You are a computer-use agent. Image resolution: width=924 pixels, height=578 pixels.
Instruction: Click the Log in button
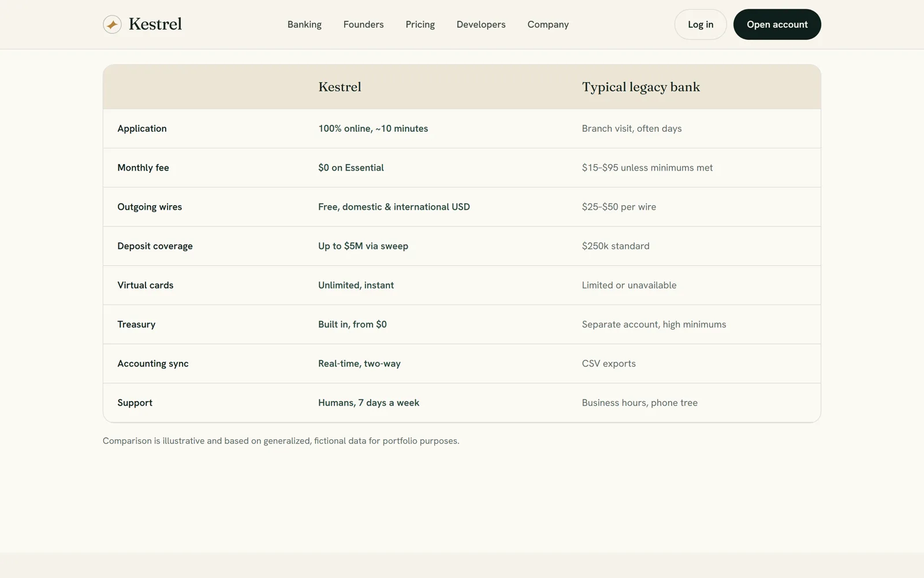701,24
